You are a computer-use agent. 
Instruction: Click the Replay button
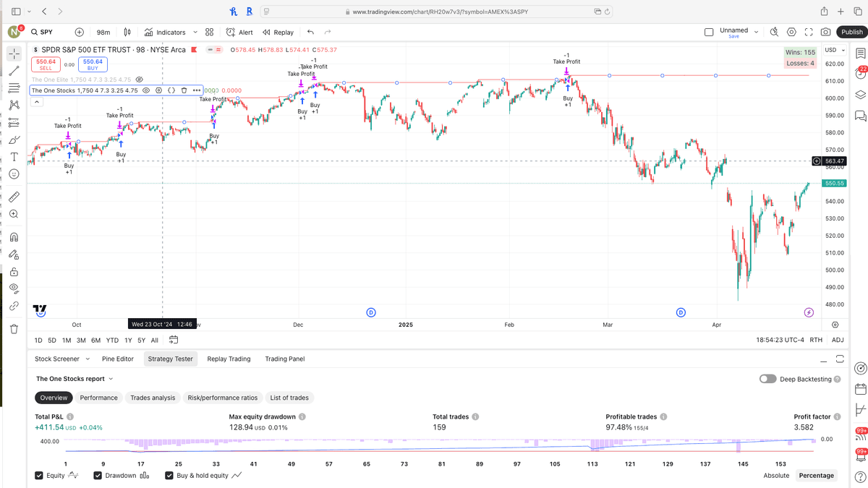278,32
